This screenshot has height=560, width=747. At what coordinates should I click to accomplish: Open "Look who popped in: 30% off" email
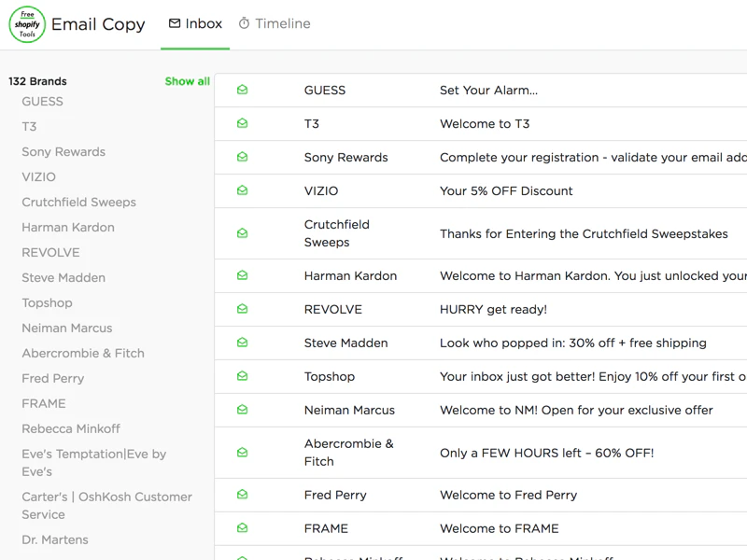pyautogui.click(x=572, y=343)
